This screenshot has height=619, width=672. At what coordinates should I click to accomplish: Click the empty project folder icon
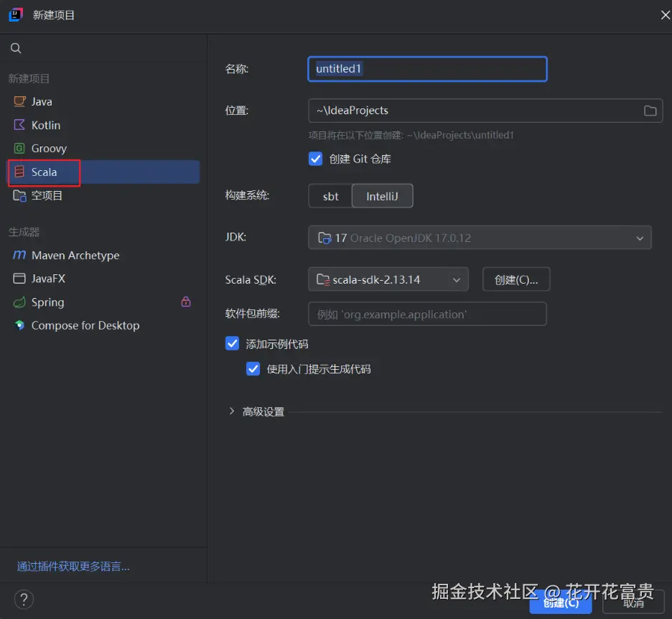point(19,195)
